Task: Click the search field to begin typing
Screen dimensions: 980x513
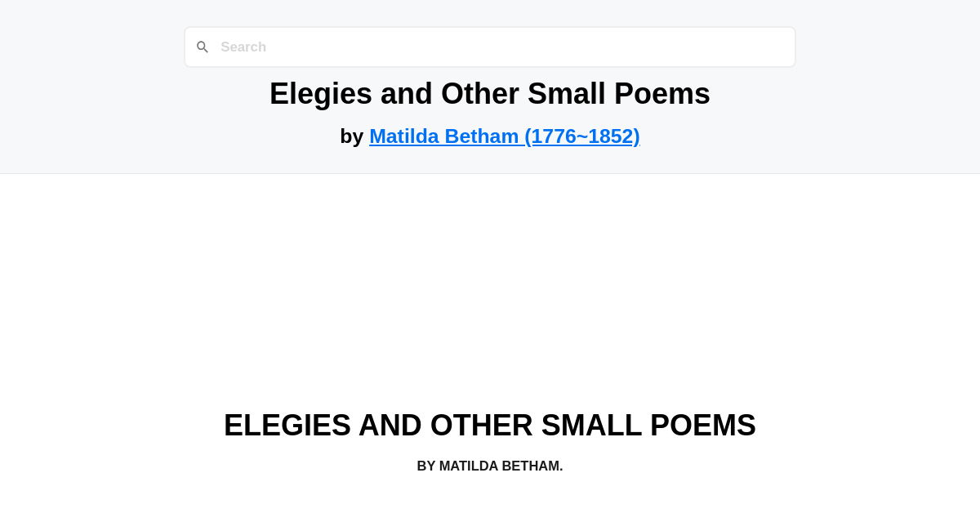Action: tap(490, 47)
